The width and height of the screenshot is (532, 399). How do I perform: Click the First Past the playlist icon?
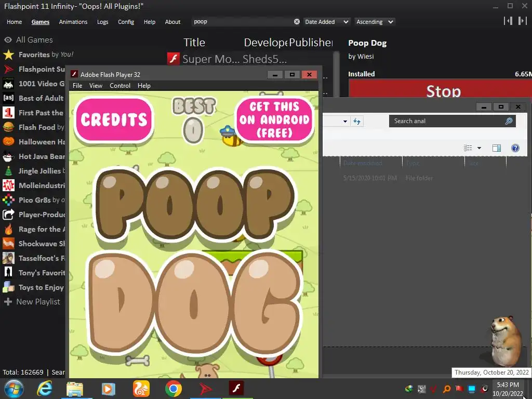pyautogui.click(x=8, y=113)
